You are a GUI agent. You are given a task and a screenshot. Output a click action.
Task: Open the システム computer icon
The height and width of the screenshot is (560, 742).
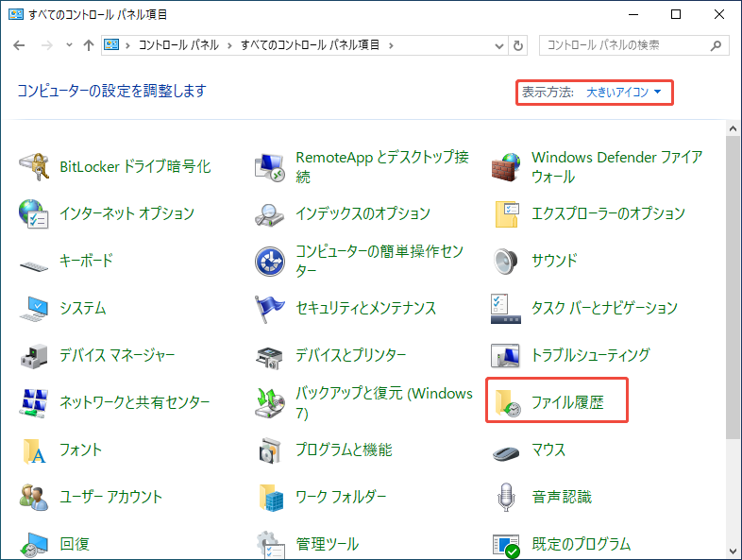[34, 309]
